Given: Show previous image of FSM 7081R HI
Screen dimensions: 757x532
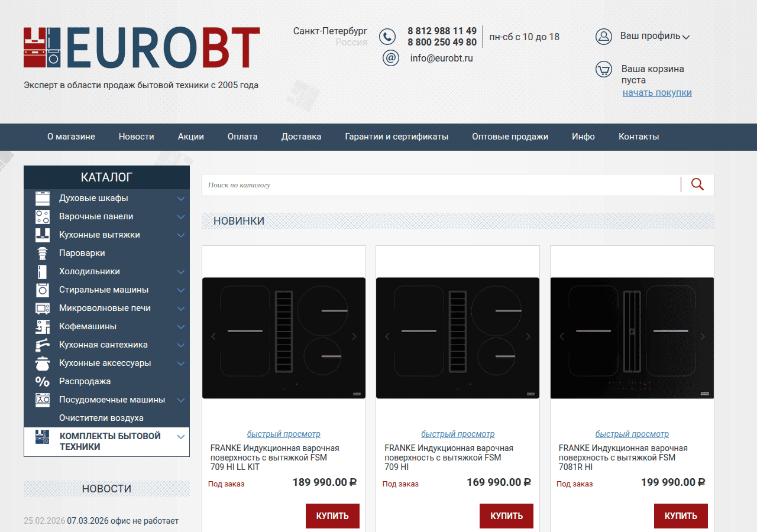Looking at the screenshot, I should point(562,336).
